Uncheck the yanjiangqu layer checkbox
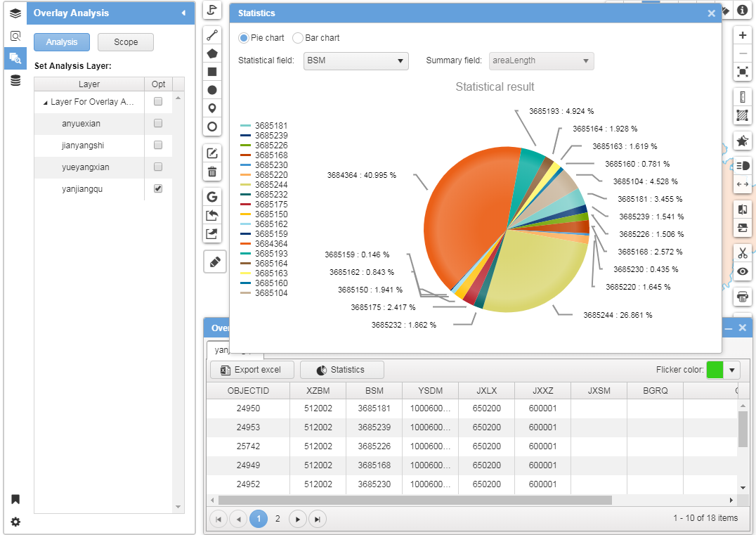The height and width of the screenshot is (535, 756). point(157,188)
